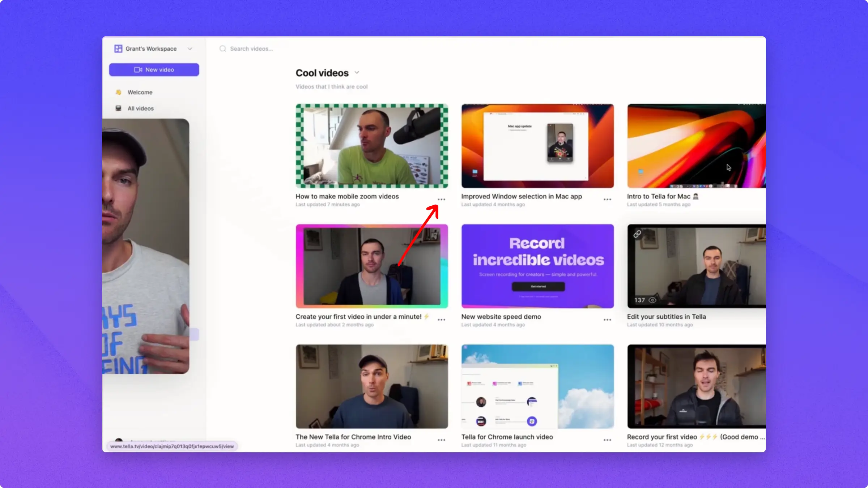Click the New video button
This screenshot has width=868, height=488.
click(x=154, y=70)
